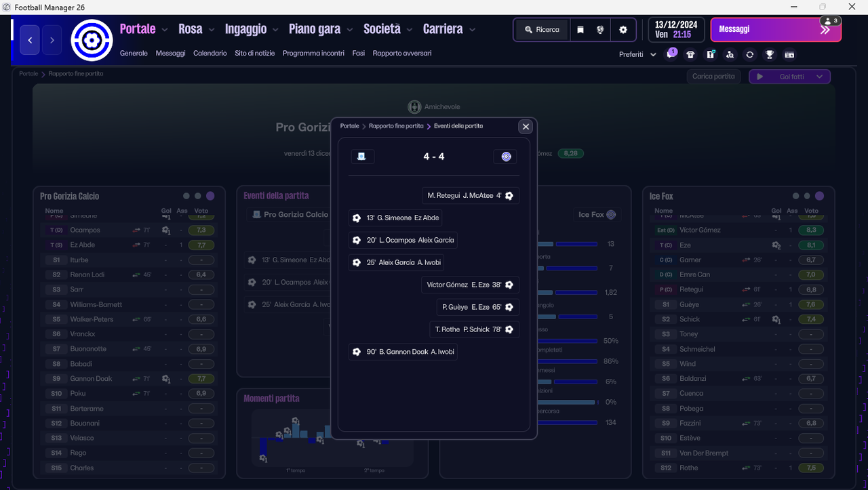Expand the Preferiti dropdown

[x=638, y=54]
